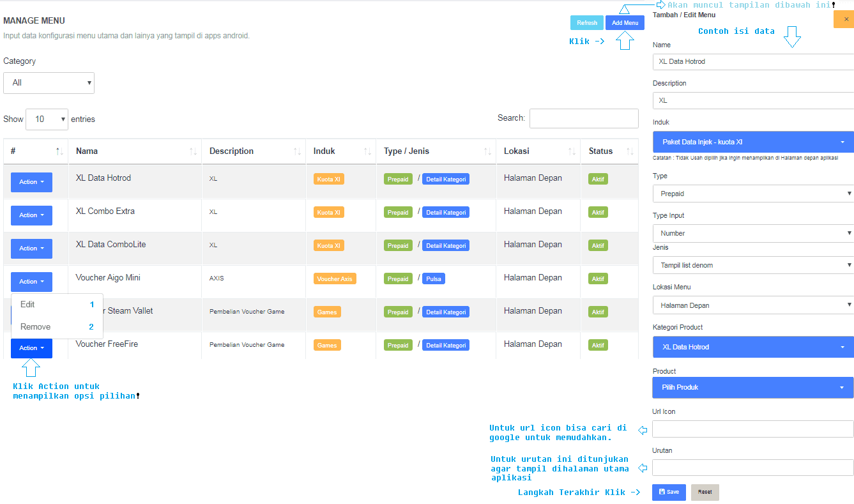Open Action button for XL Data Hotrod
This screenshot has width=854, height=504.
[x=31, y=182]
